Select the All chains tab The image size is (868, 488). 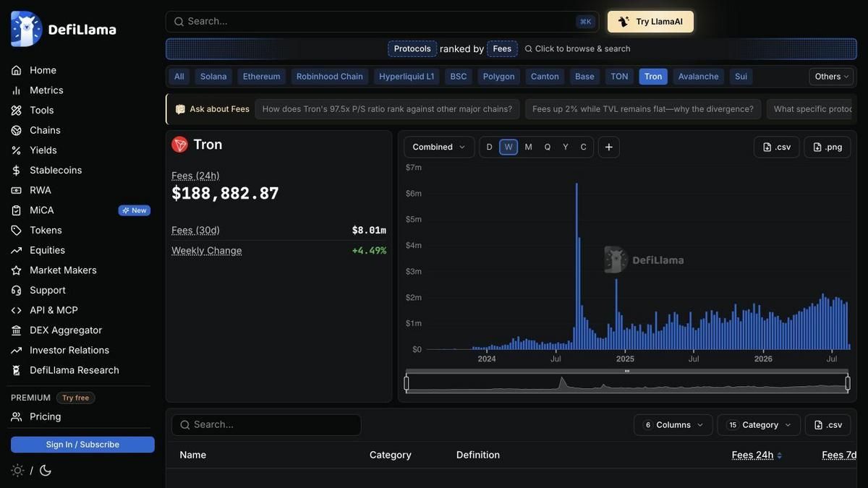[179, 77]
